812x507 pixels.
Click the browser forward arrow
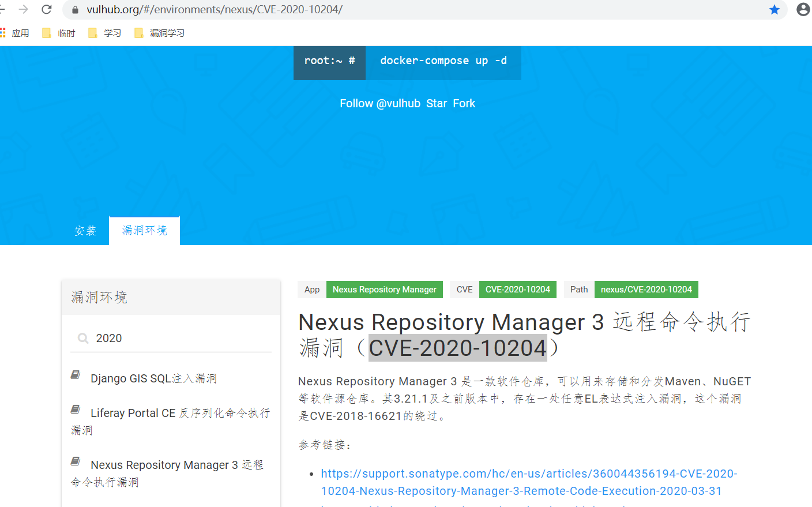[x=24, y=9]
